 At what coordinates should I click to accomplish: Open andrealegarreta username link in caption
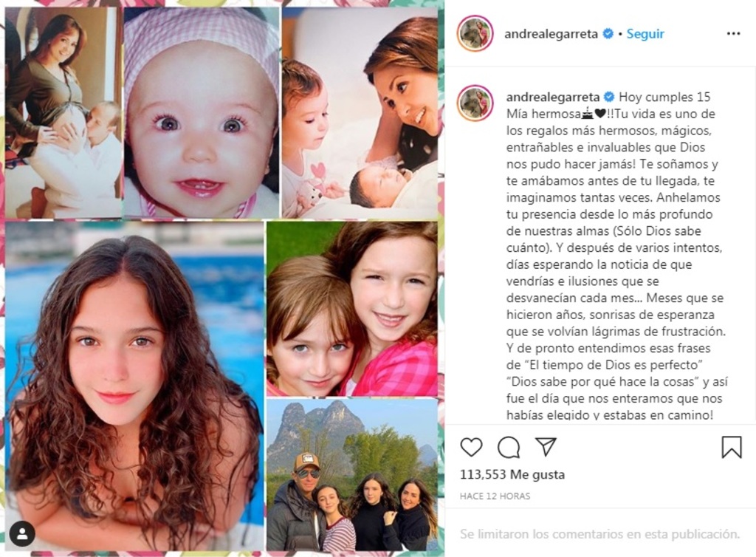click(x=553, y=97)
